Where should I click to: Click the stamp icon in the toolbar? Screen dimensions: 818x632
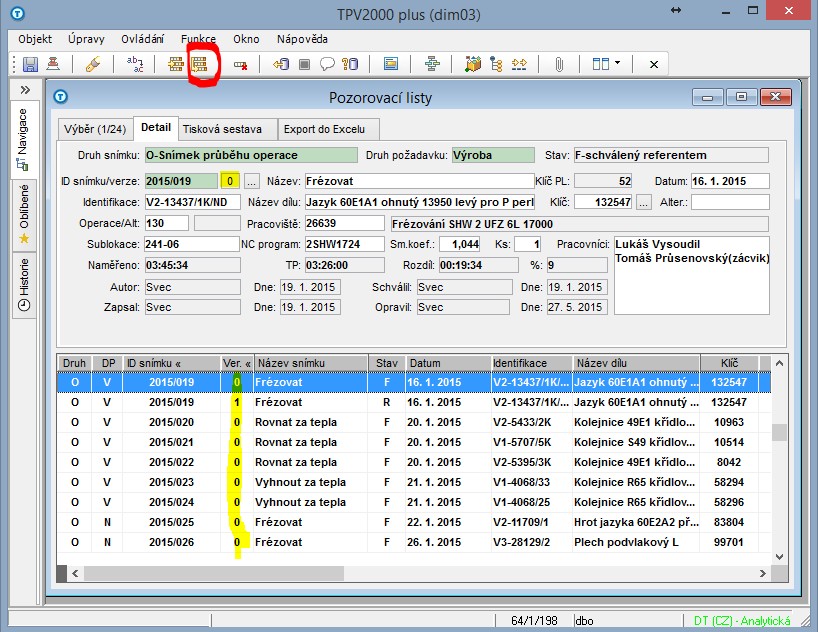[53, 64]
